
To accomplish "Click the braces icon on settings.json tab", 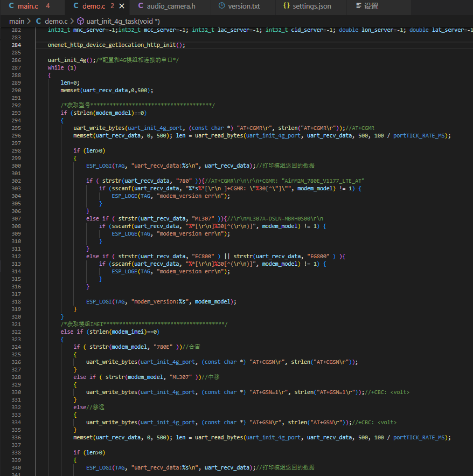I will 287,6.
